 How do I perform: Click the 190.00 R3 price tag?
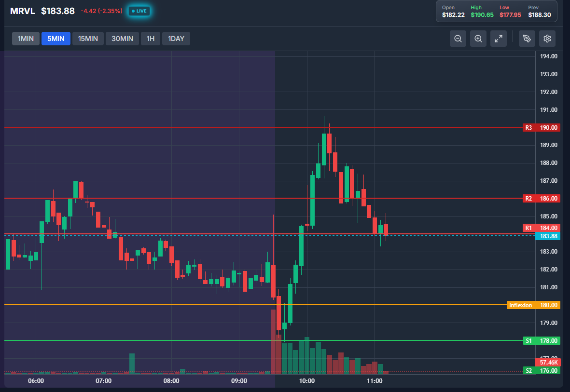coord(548,127)
